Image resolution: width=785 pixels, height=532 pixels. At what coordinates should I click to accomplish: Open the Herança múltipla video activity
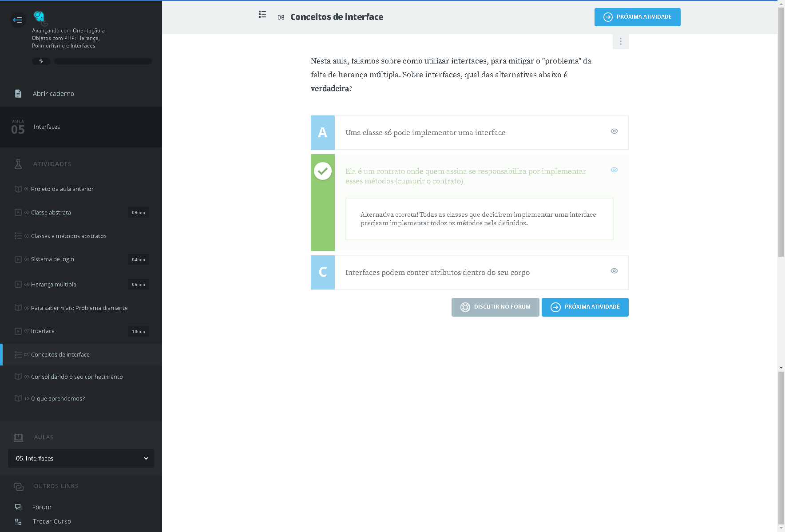[x=54, y=285]
